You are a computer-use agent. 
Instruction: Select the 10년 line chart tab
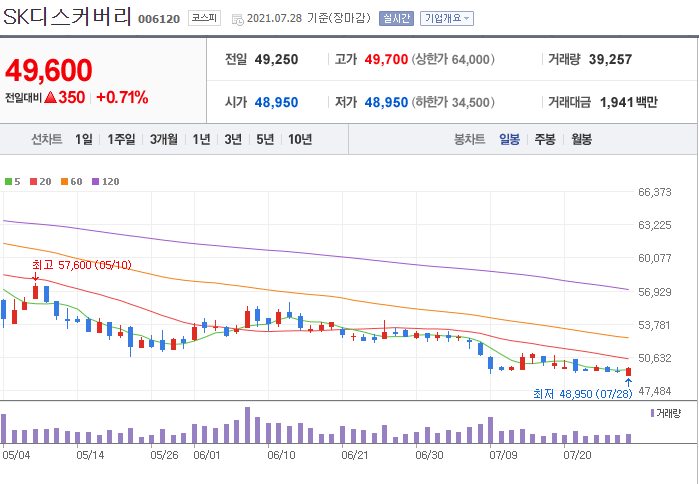point(300,139)
